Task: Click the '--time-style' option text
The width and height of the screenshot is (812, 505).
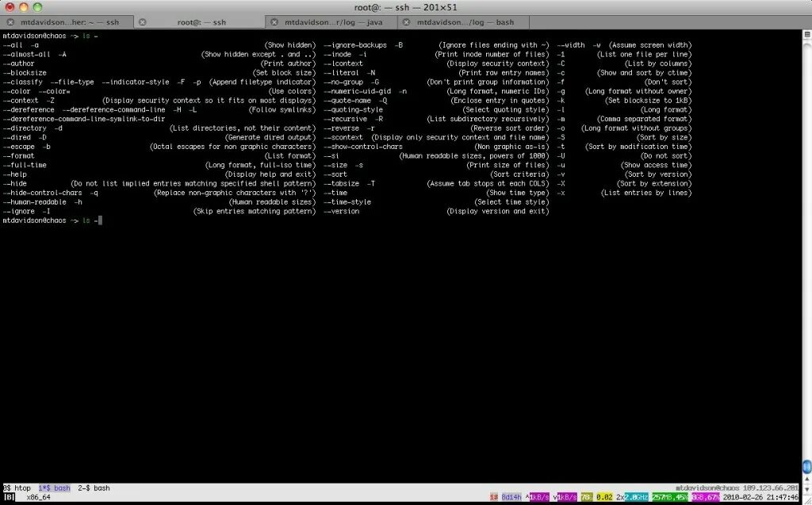Action: coord(347,202)
